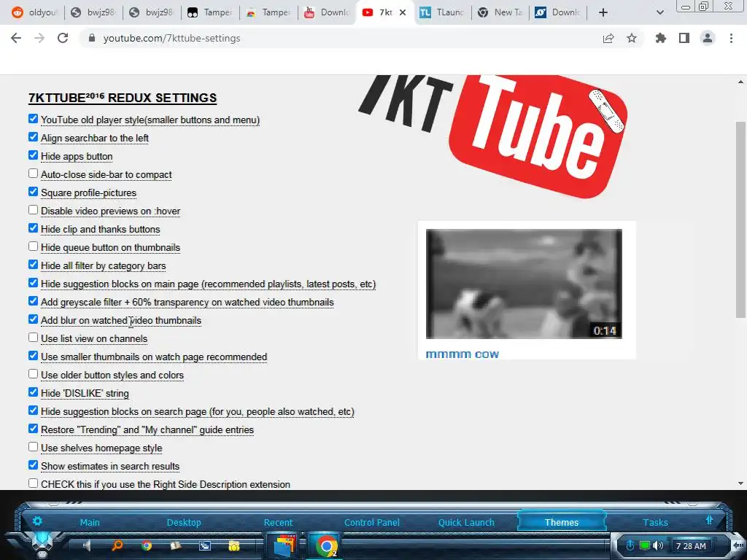The image size is (747, 560).
Task: Enable Hide queue button on thumbnails
Action: tap(33, 246)
